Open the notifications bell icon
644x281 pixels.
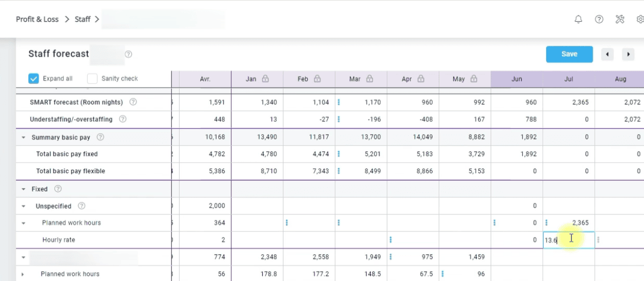click(x=578, y=20)
